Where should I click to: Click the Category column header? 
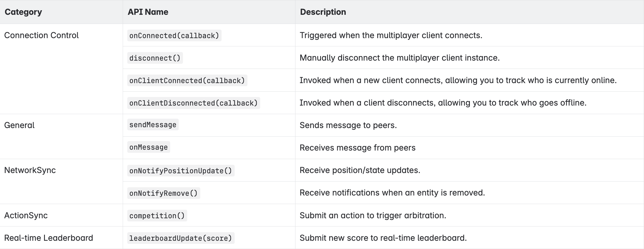tap(23, 12)
